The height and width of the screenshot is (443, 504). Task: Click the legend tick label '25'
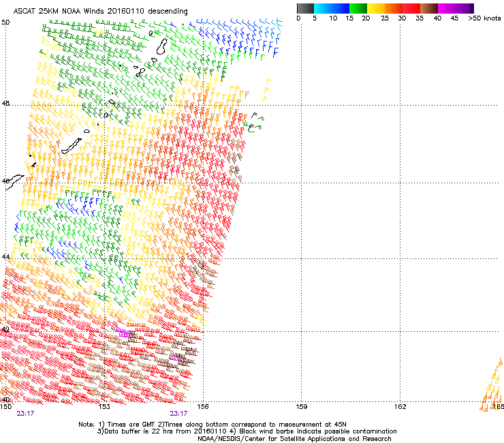(385, 18)
